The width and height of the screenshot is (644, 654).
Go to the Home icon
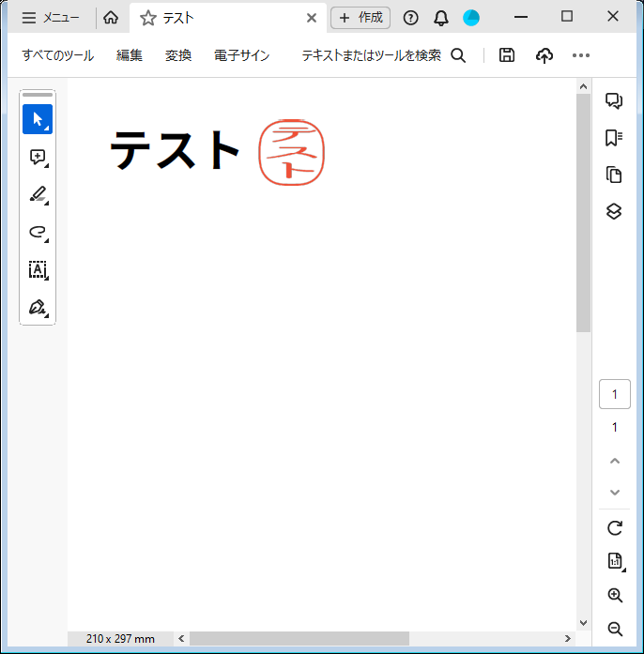111,18
